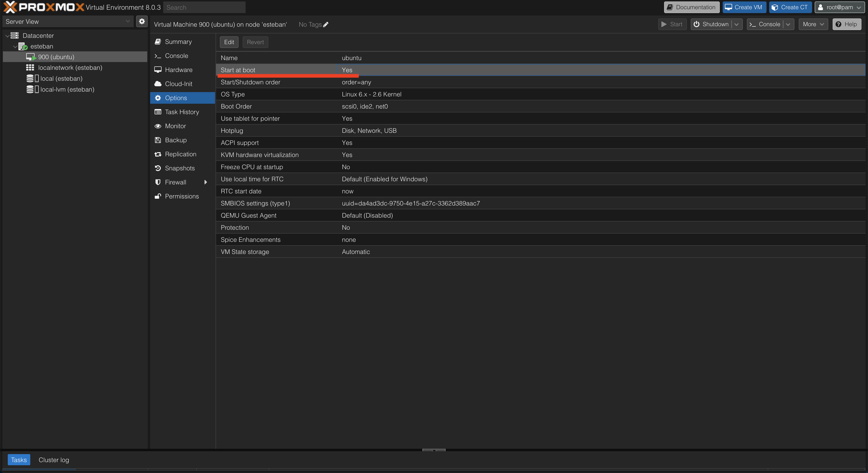The width and height of the screenshot is (868, 473).
Task: Select VM 900 (ubuntu) in the tree
Action: point(75,57)
